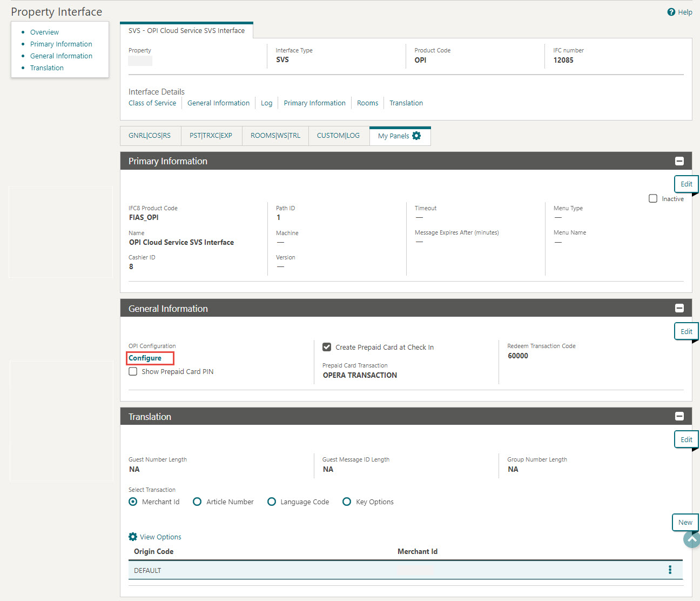
Task: Click the OPI Cloud Service SVS Interface name
Action: pyautogui.click(x=181, y=242)
